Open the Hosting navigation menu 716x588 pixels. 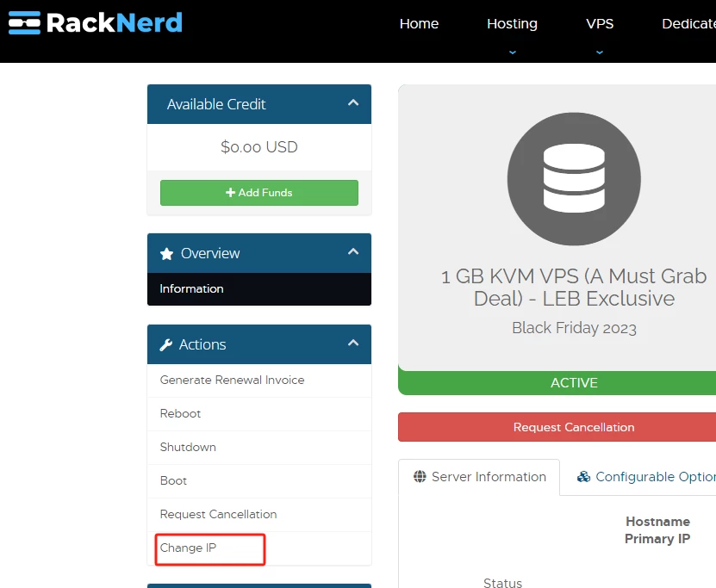512,24
